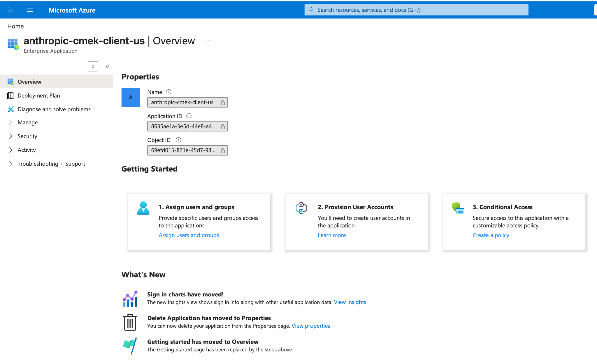Click the Name field anthropic-cmek-client-us
The image size is (597, 364).
click(x=187, y=103)
